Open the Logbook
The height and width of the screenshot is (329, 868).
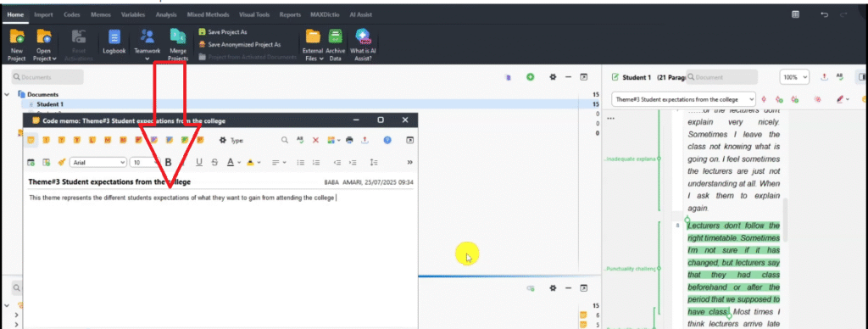114,42
